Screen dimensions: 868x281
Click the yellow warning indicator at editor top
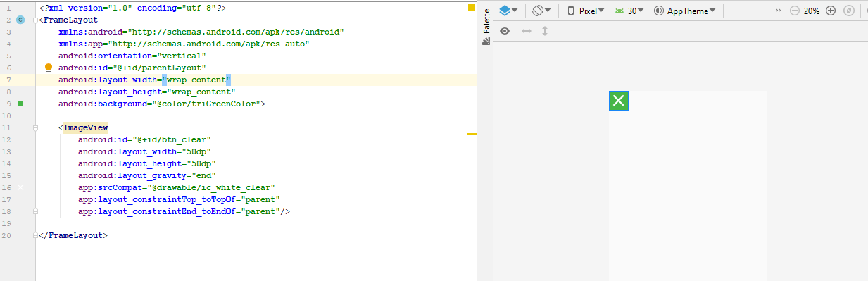pos(472,7)
